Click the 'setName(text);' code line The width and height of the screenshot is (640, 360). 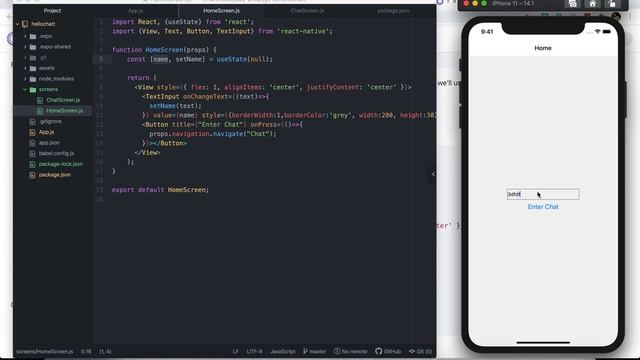[175, 106]
